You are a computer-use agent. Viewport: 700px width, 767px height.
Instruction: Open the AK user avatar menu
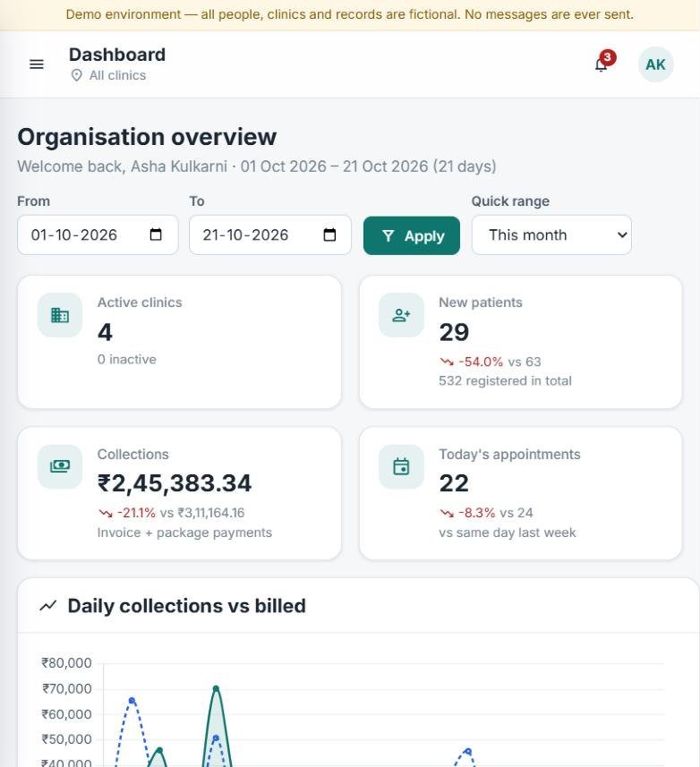click(x=655, y=64)
